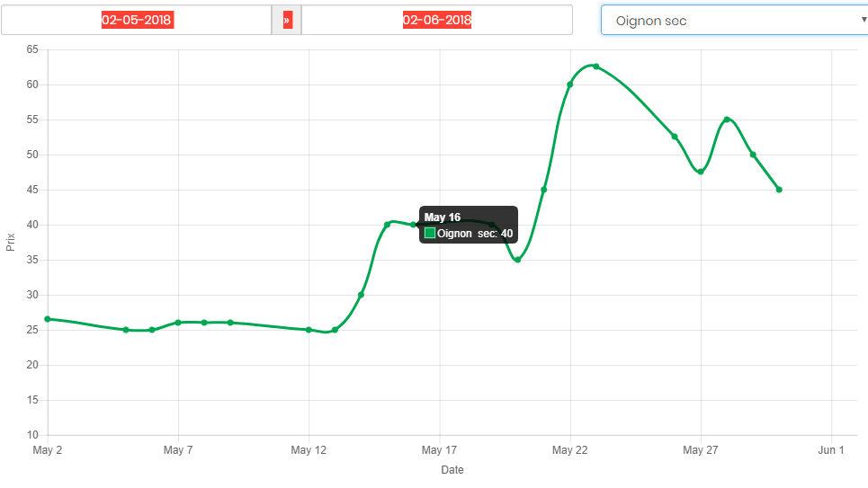
Task: Click the data point at price 30
Action: [x=361, y=295]
